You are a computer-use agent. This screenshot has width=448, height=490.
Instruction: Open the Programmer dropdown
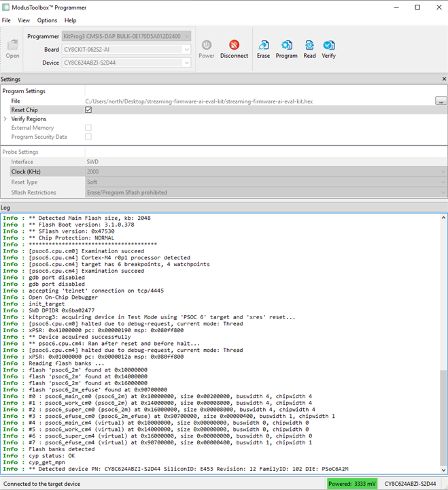click(187, 36)
